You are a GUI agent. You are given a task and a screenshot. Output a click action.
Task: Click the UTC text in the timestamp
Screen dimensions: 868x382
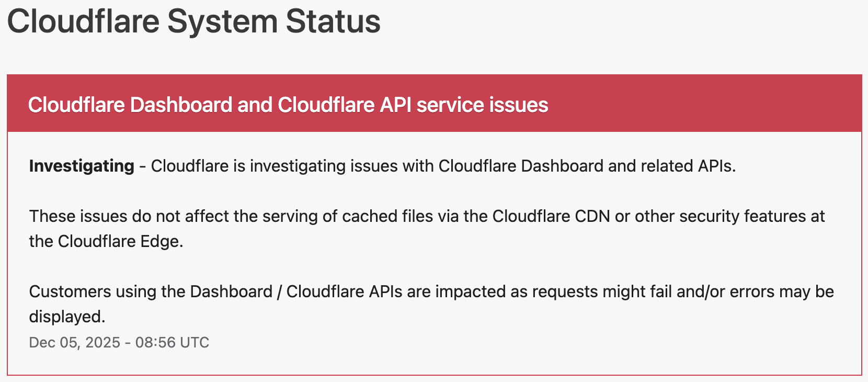coord(195,342)
